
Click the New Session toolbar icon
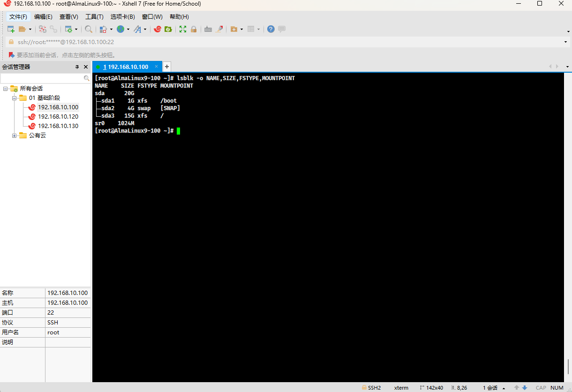click(11, 29)
